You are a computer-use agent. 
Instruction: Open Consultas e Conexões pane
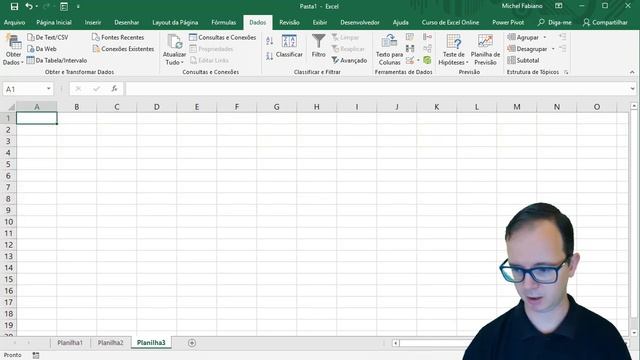point(222,37)
